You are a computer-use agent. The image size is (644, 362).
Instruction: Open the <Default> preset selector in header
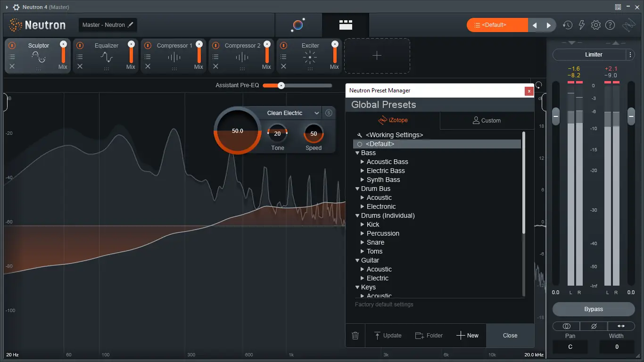point(497,25)
